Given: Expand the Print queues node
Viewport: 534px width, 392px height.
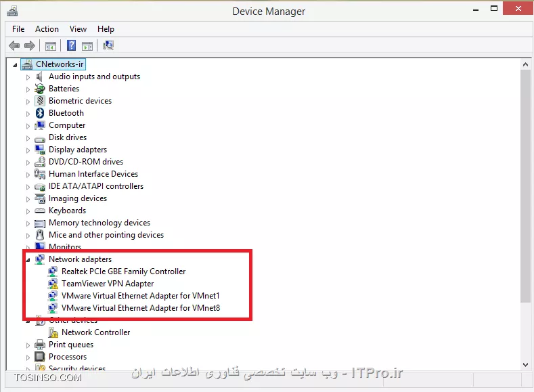Looking at the screenshot, I should [x=28, y=345].
